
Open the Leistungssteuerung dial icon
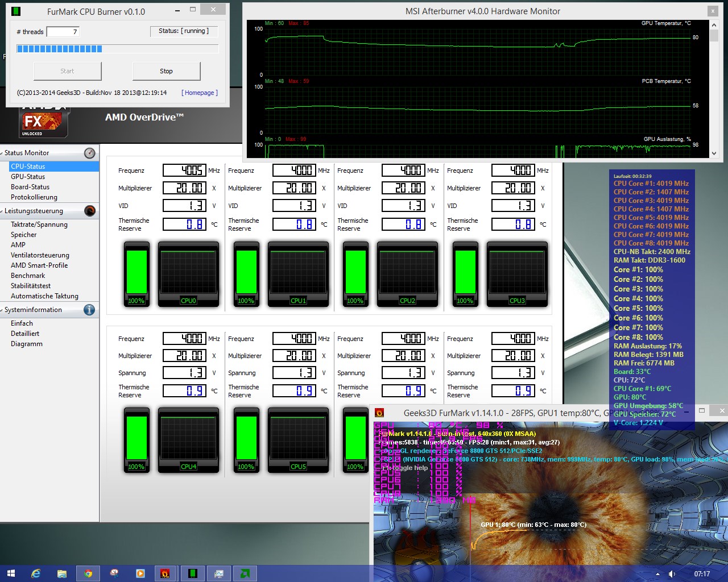(90, 211)
